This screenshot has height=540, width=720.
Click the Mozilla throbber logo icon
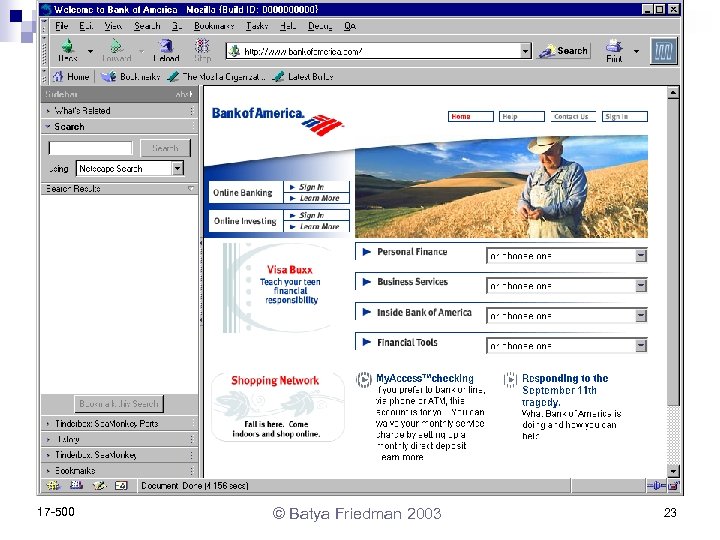pos(664,51)
